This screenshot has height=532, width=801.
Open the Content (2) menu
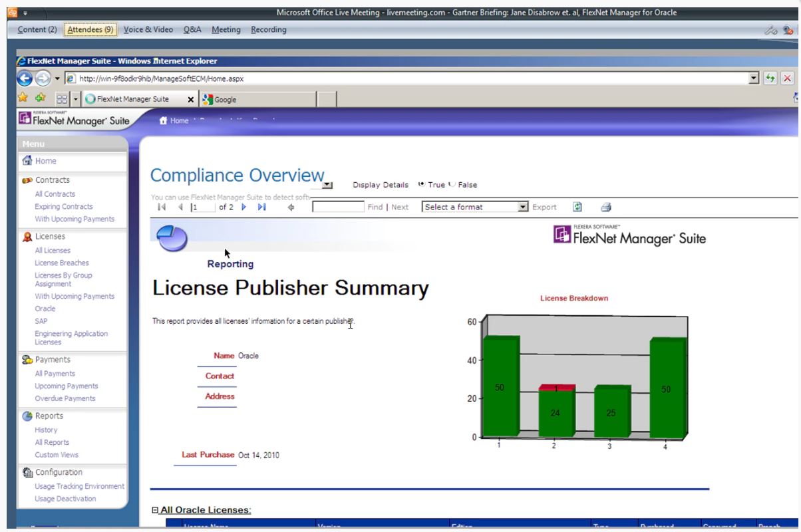point(37,29)
